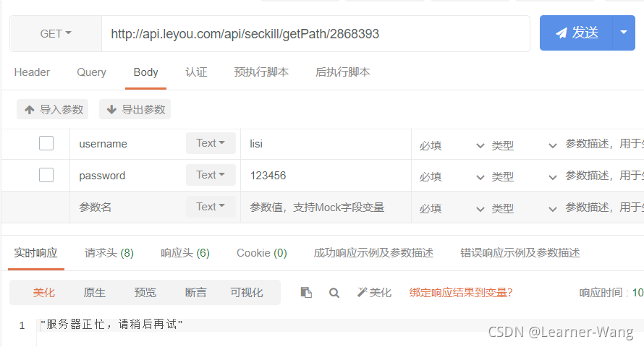Select the 可视化 visualization view mode
The width and height of the screenshot is (644, 347).
[x=247, y=293]
